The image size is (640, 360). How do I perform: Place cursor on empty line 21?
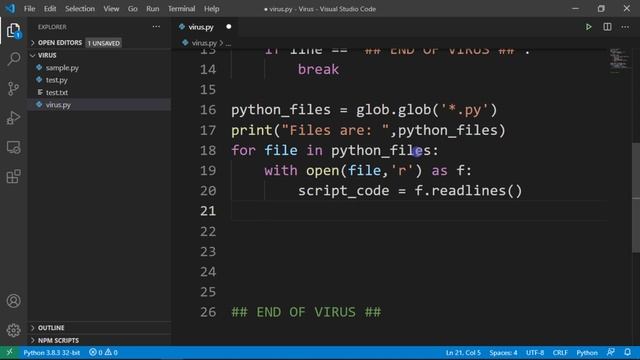(x=419, y=211)
